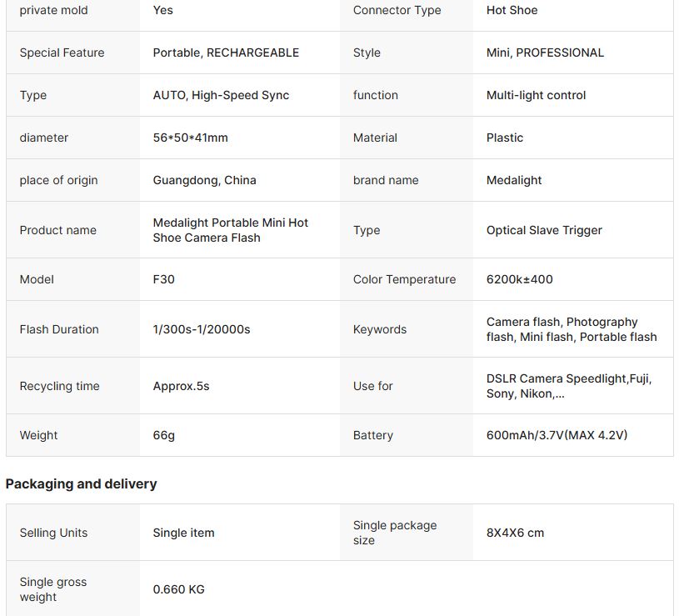
Task: Select the Camera flash keywords text
Action: point(572,329)
